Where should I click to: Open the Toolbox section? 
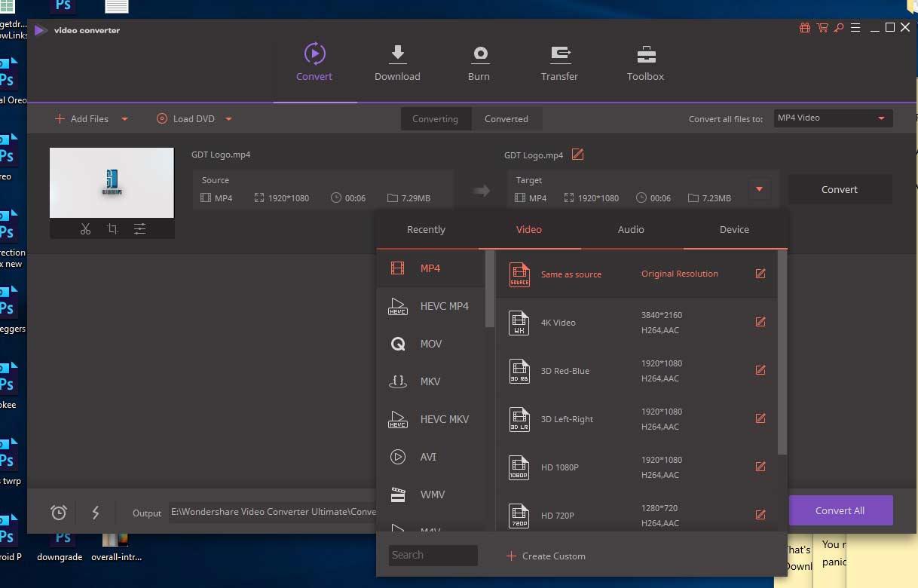coord(645,63)
